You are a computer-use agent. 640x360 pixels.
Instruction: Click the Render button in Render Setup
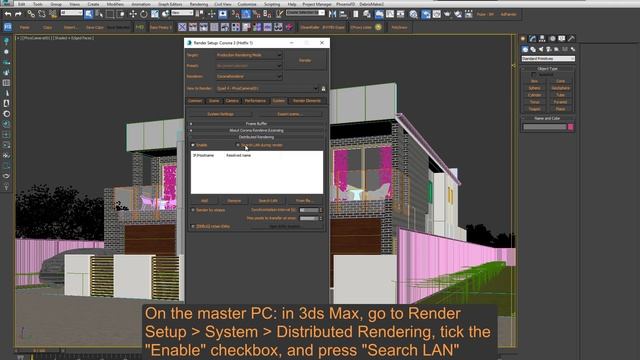[x=305, y=60]
